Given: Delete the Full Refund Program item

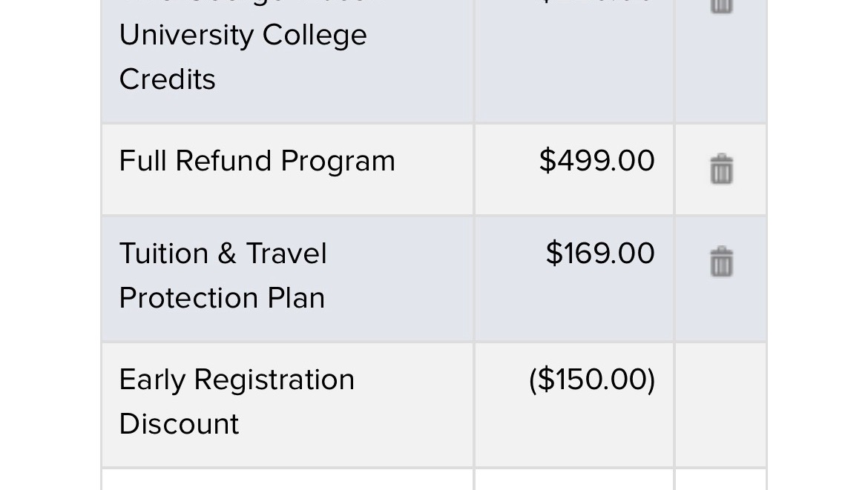Looking at the screenshot, I should pos(721,169).
